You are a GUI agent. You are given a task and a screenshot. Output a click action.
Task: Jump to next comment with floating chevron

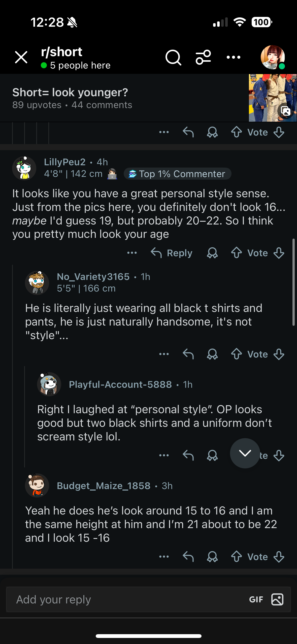(x=245, y=453)
